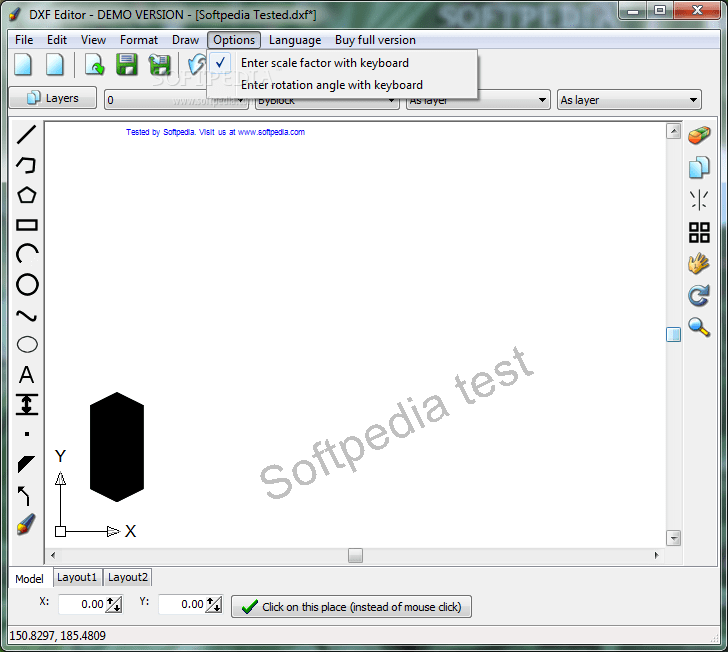Click the horizontal scrollbar right arrow
Screen dimensions: 728x652
point(656,555)
